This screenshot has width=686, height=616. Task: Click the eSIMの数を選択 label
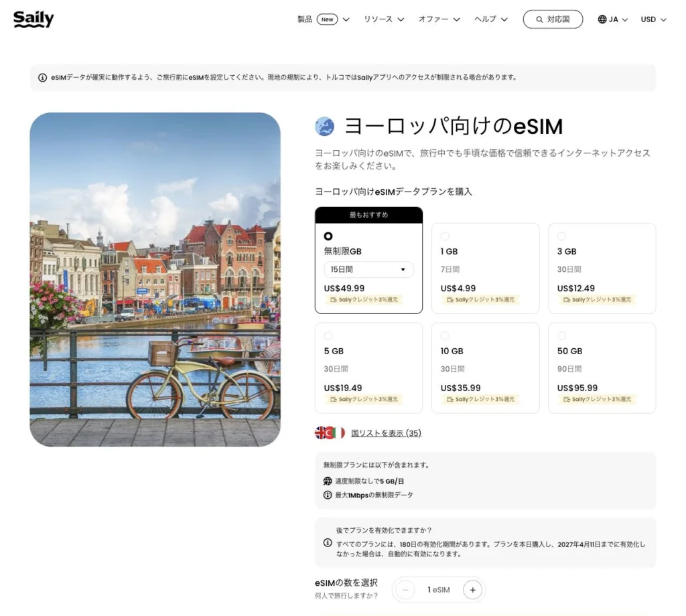[x=346, y=583]
